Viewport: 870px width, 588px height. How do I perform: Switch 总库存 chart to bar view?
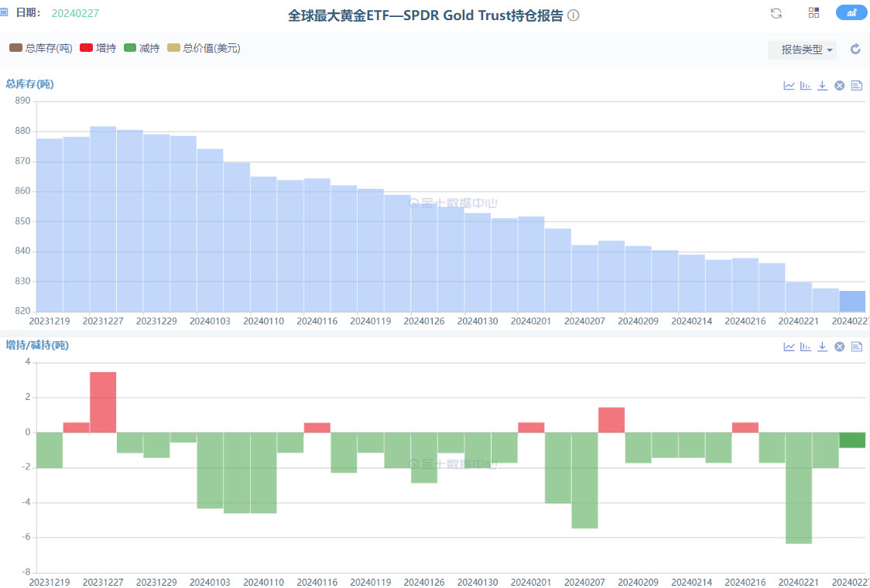tap(805, 85)
